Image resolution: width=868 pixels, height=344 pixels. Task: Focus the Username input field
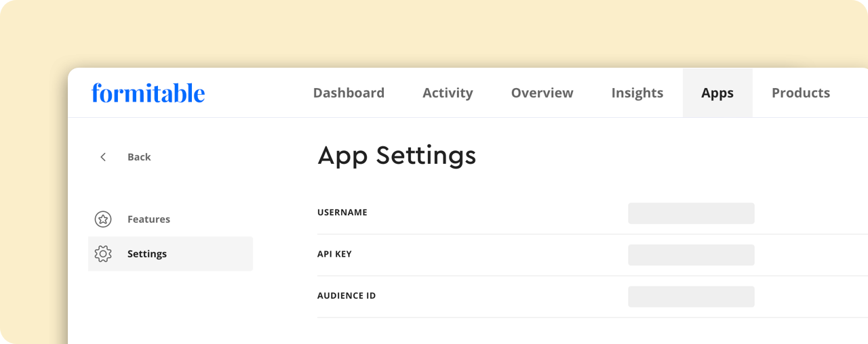[x=691, y=213]
